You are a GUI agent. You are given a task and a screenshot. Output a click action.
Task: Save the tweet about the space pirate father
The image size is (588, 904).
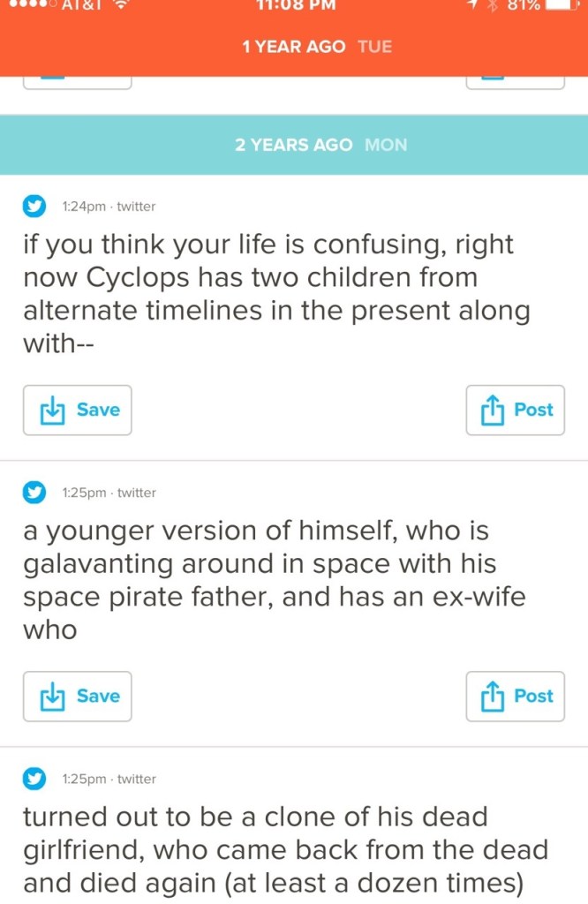tap(78, 696)
